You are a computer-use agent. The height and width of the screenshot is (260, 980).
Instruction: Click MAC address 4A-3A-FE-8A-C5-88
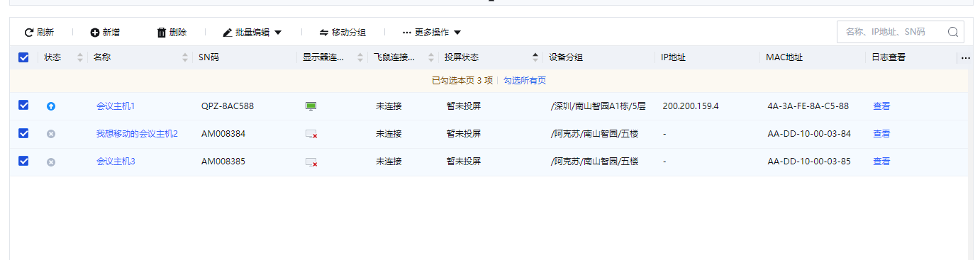click(x=808, y=106)
